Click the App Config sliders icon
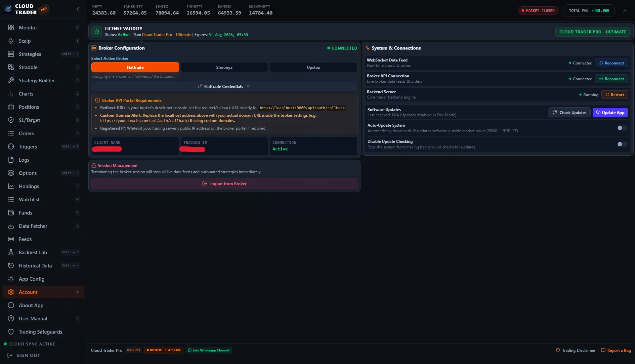The height and width of the screenshot is (364, 635). (11, 279)
